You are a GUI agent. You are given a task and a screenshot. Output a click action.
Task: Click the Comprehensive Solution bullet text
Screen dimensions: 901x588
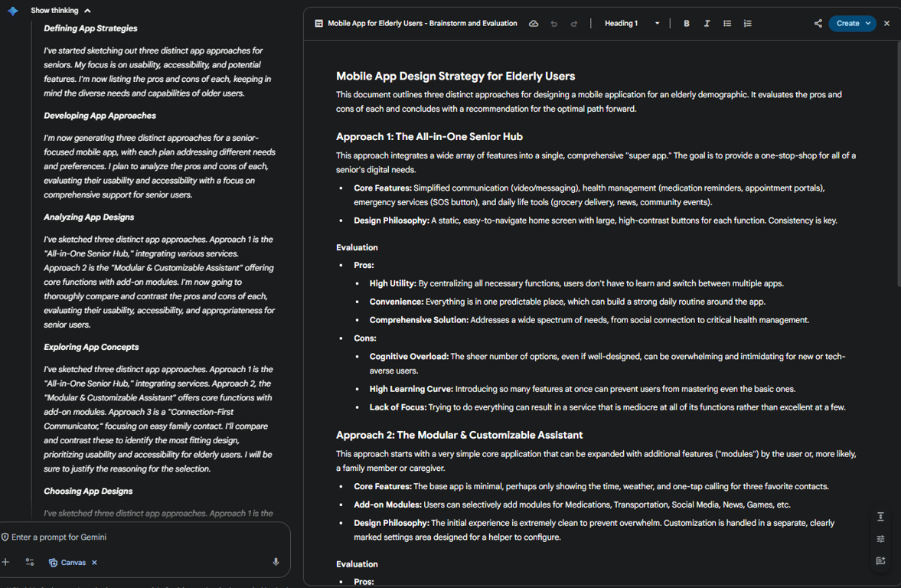[589, 320]
